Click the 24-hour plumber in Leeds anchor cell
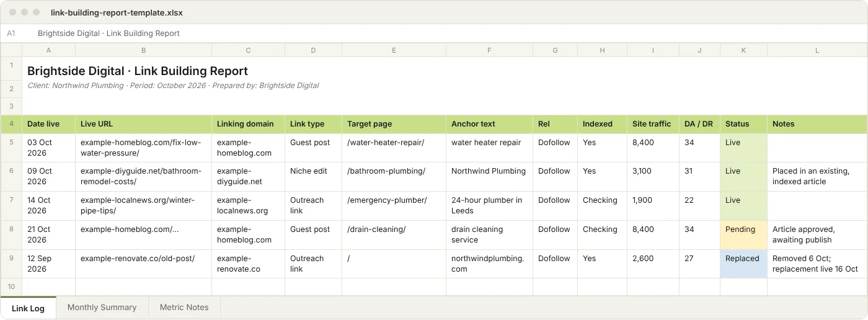This screenshot has width=868, height=320. (489, 206)
